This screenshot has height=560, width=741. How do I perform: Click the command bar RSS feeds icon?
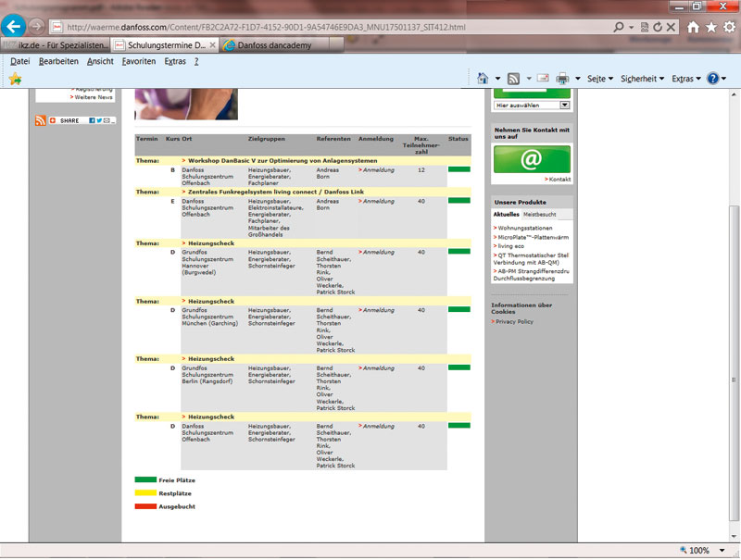pyautogui.click(x=513, y=79)
